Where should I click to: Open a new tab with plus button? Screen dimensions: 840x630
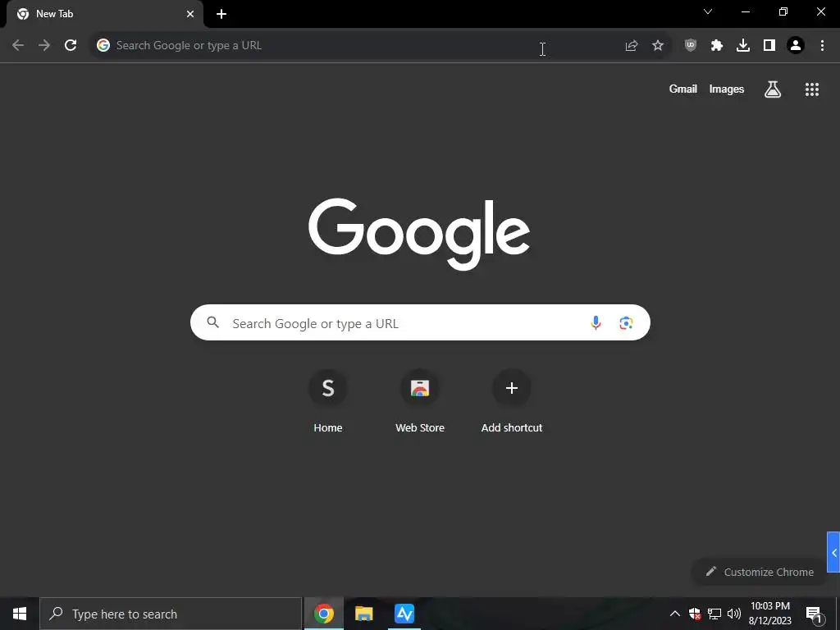point(221,14)
